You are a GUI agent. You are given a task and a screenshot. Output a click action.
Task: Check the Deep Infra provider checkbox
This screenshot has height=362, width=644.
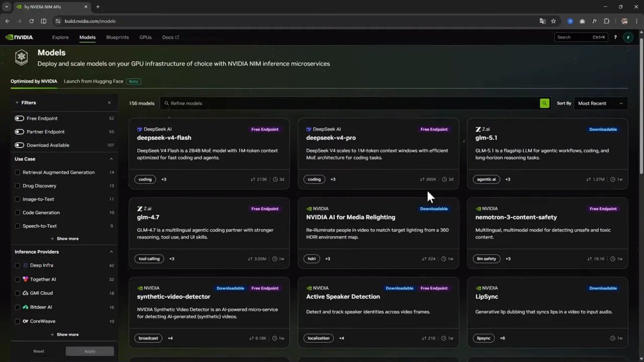tap(18, 265)
